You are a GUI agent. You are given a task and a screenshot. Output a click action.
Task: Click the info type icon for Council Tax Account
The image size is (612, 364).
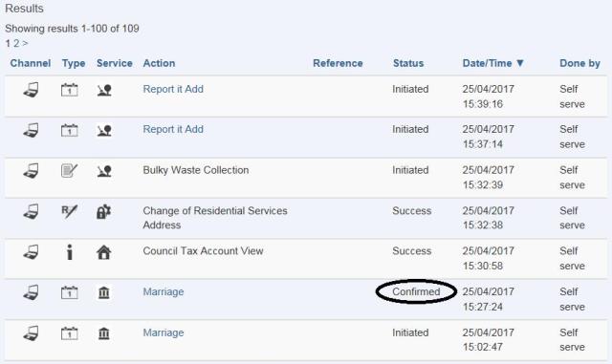coord(70,252)
